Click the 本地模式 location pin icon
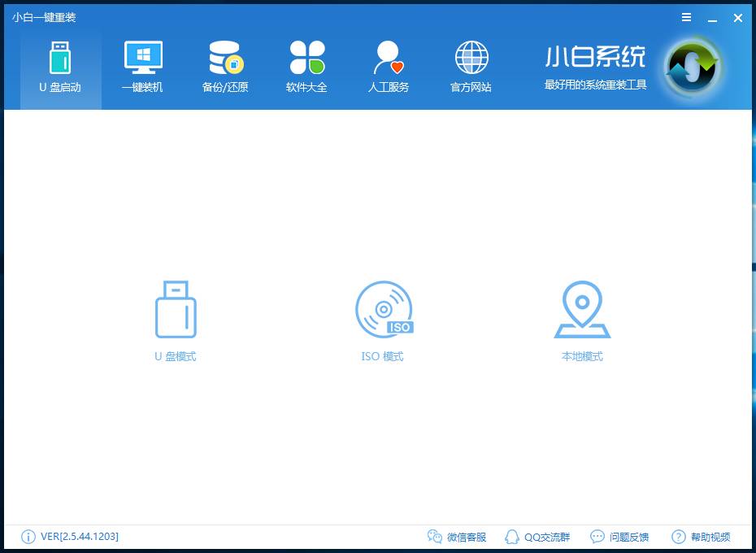This screenshot has width=756, height=553. 582,310
